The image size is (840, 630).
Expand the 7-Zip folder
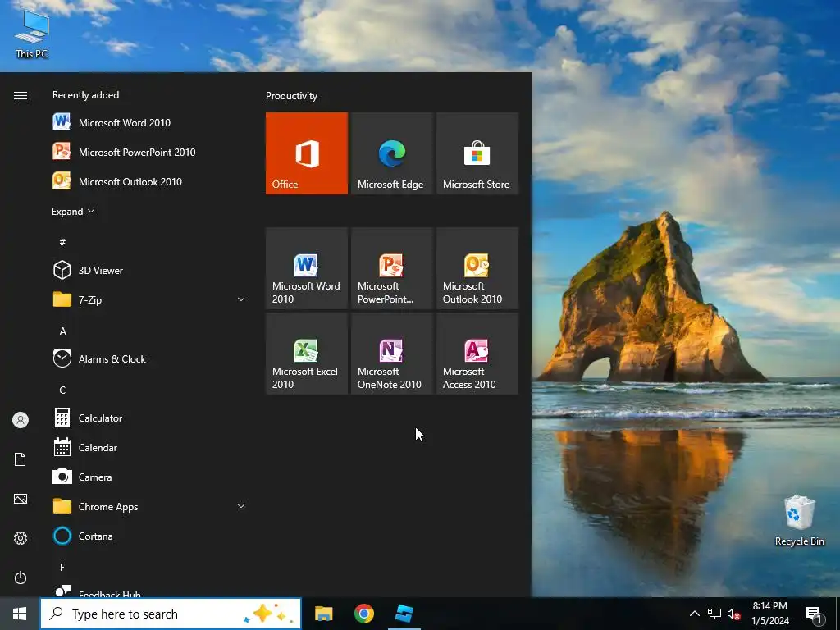pos(150,299)
